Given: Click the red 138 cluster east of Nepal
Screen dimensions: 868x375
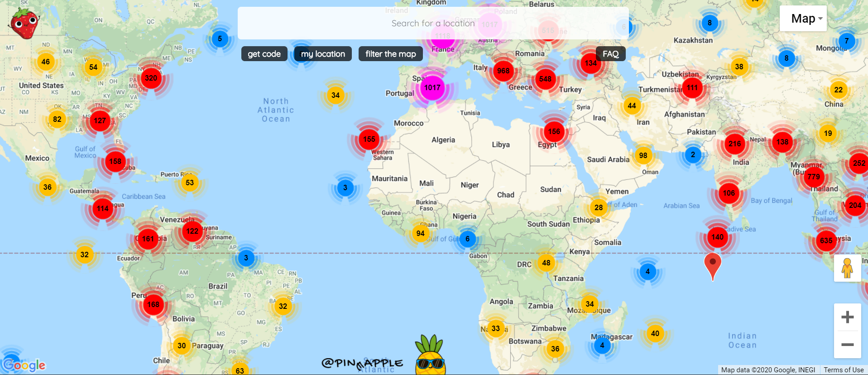Looking at the screenshot, I should pos(782,142).
